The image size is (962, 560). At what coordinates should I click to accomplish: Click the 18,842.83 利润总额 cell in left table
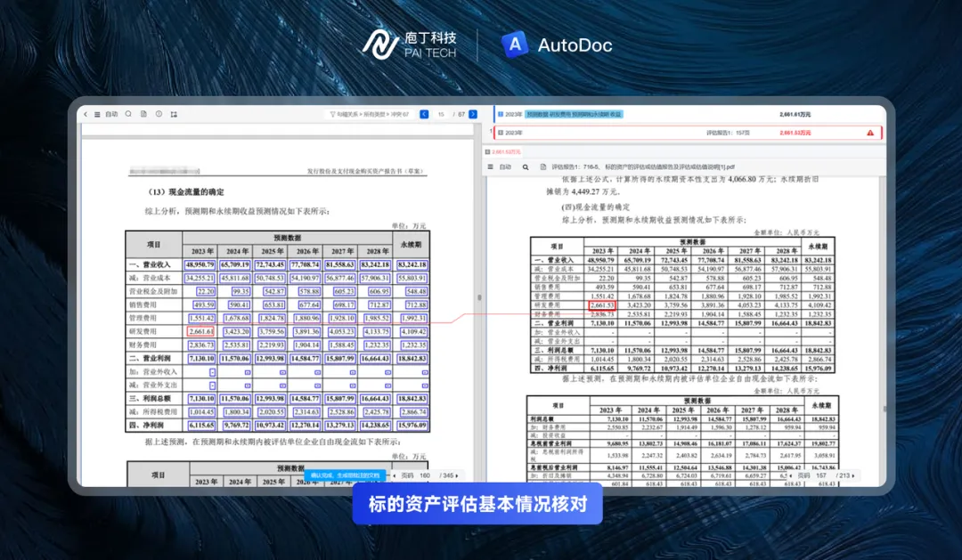tap(412, 399)
